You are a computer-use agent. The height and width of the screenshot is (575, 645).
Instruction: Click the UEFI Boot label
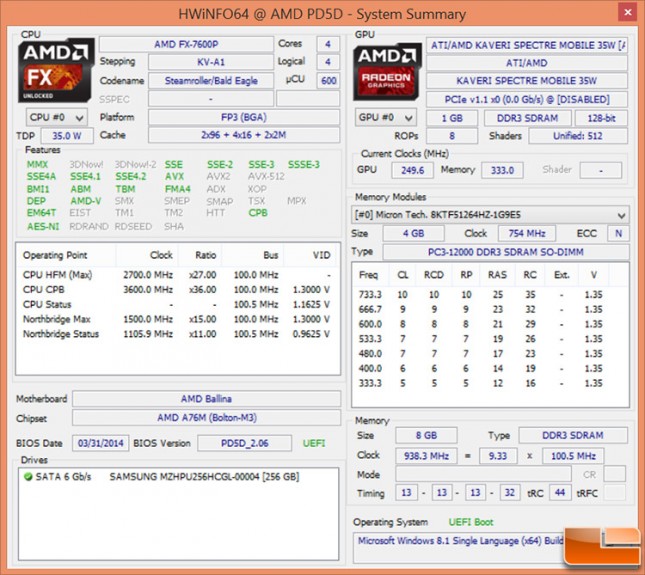coord(471,522)
